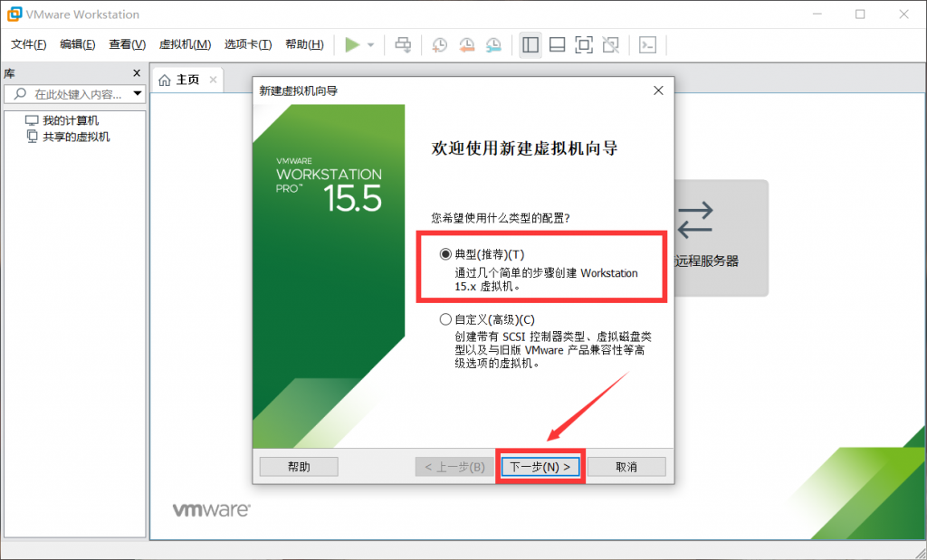Select 共享的虚拟机 in library tree
927x560 pixels.
76,137
